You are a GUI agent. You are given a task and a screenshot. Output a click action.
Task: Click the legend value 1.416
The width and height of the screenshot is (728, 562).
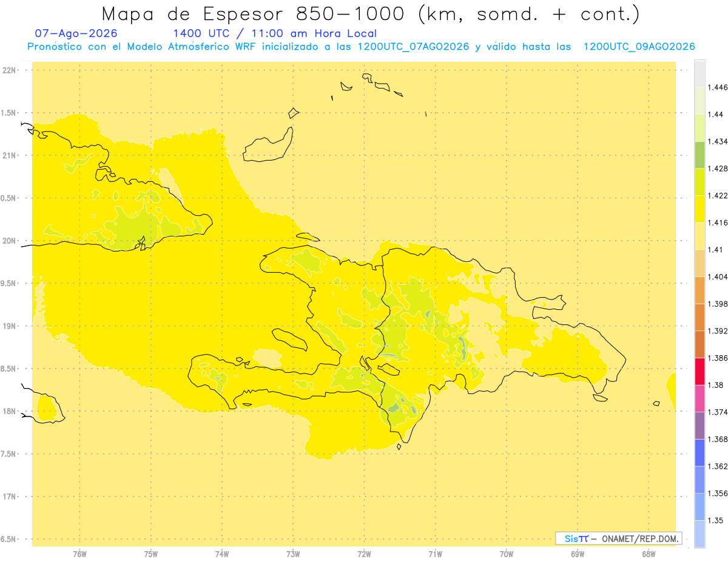(x=718, y=222)
